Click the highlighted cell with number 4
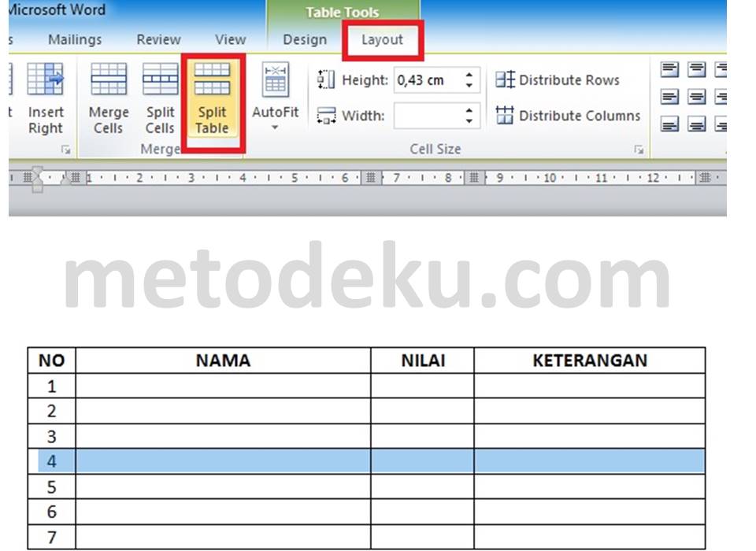The width and height of the screenshot is (756, 551). pos(52,461)
